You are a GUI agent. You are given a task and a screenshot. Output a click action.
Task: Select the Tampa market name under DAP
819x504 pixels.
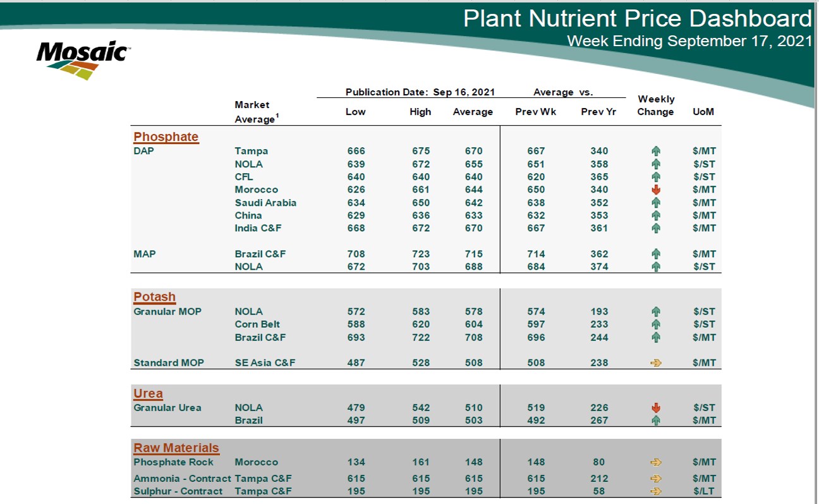252,151
